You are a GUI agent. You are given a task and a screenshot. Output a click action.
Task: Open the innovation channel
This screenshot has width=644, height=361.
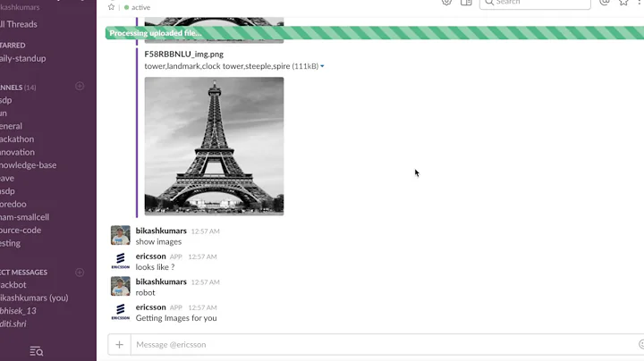click(x=17, y=152)
